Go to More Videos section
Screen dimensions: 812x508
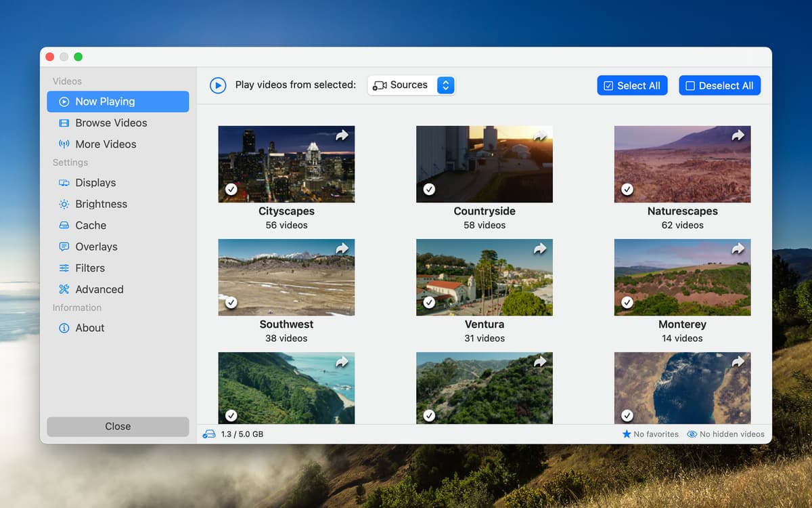pos(106,144)
